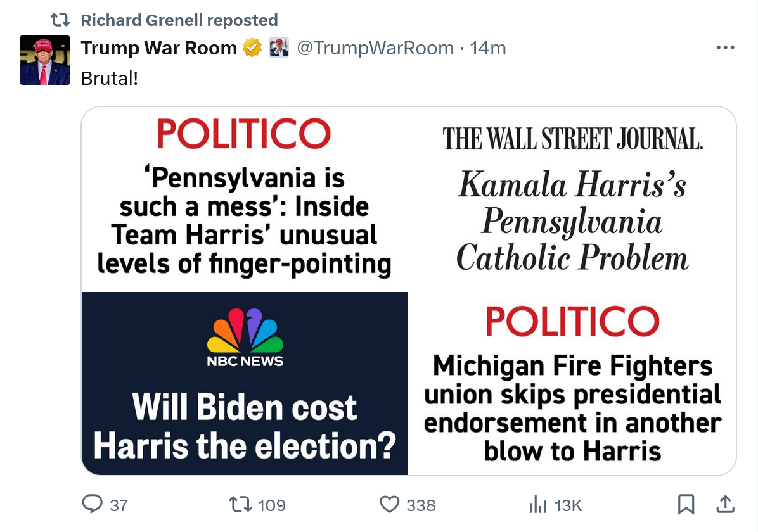The width and height of the screenshot is (758, 532).
Task: Open the three-dot more options menu
Action: (724, 48)
